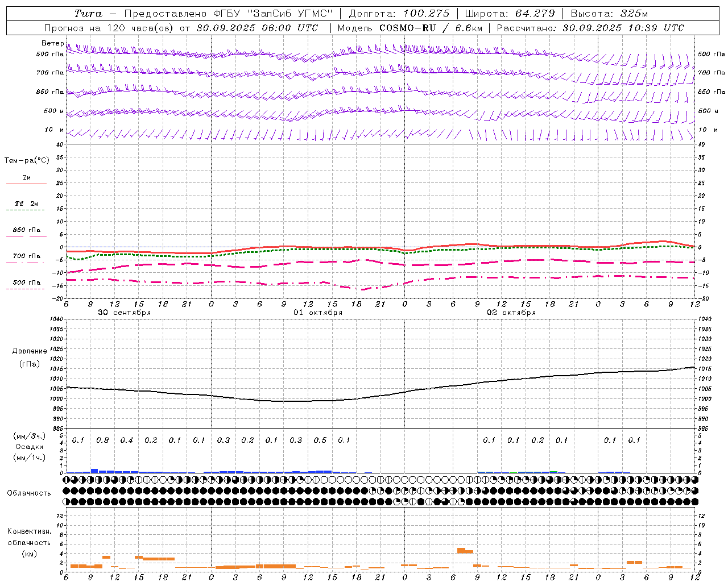Click the model name "COSMO-RU"
This screenshot has width=728, height=582.
[408, 28]
